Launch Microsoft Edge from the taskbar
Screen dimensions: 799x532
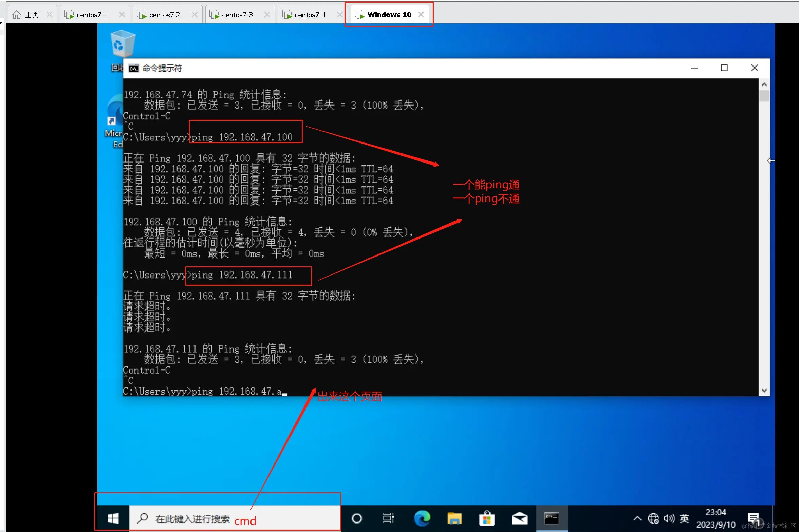(x=422, y=518)
